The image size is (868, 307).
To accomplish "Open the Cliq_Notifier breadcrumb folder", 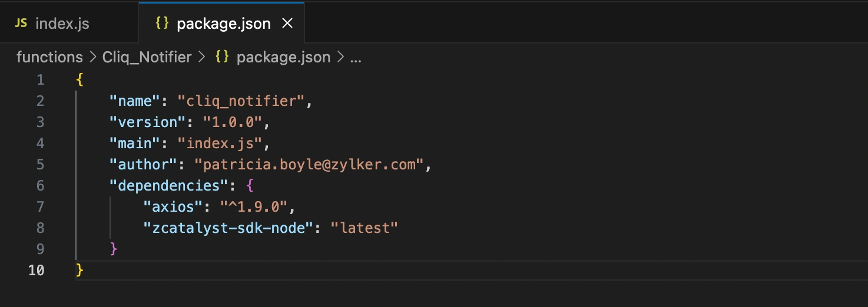I will 147,57.
